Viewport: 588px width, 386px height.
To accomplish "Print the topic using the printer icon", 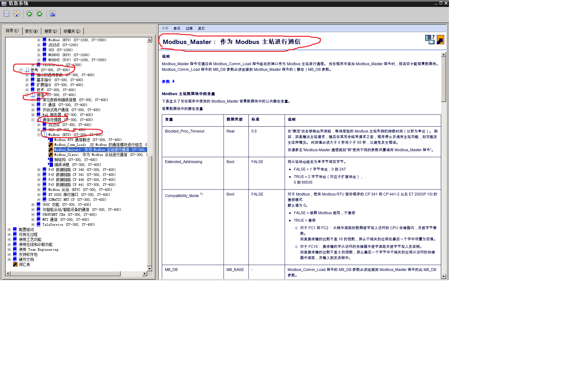I will [53, 14].
